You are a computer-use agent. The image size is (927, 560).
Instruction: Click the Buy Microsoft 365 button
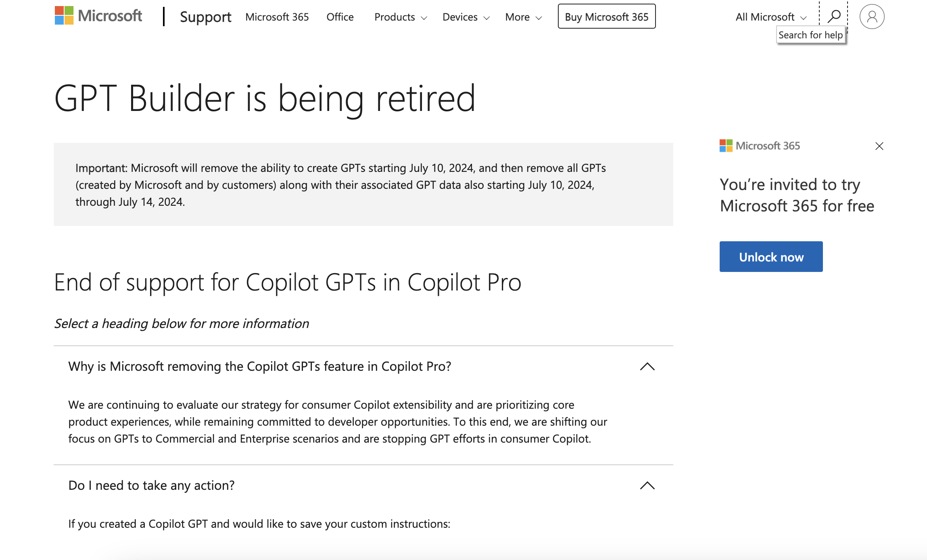(606, 17)
